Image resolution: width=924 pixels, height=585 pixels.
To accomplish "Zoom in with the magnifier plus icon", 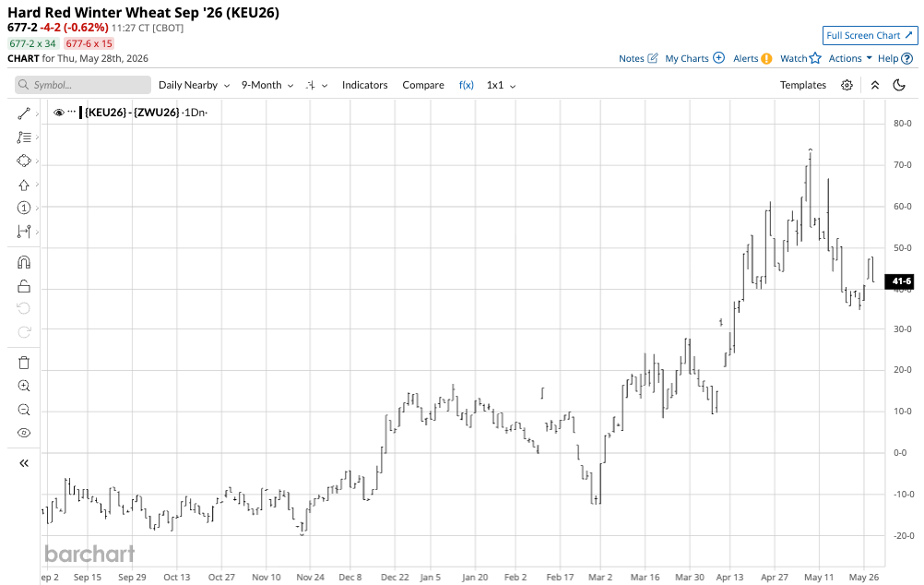I will (24, 387).
